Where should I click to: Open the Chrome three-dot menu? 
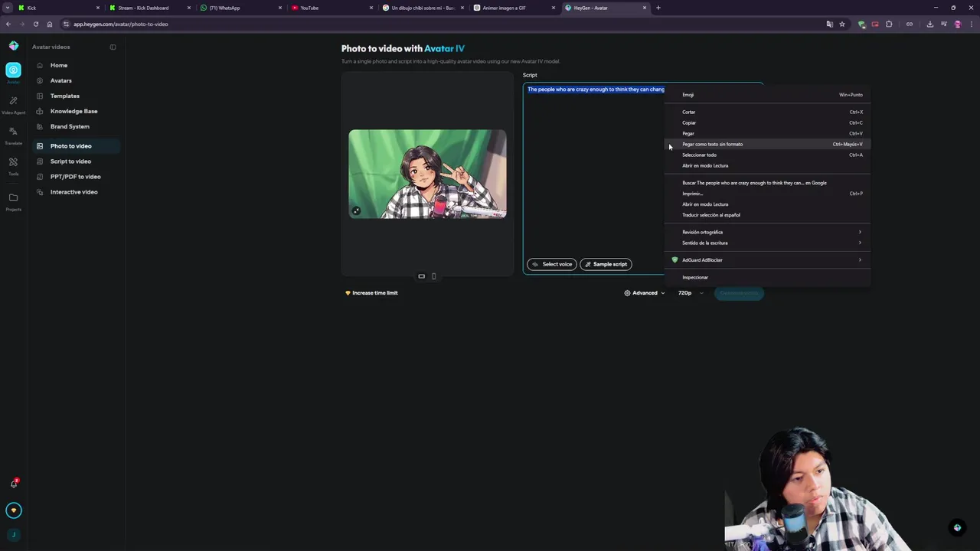(x=971, y=24)
